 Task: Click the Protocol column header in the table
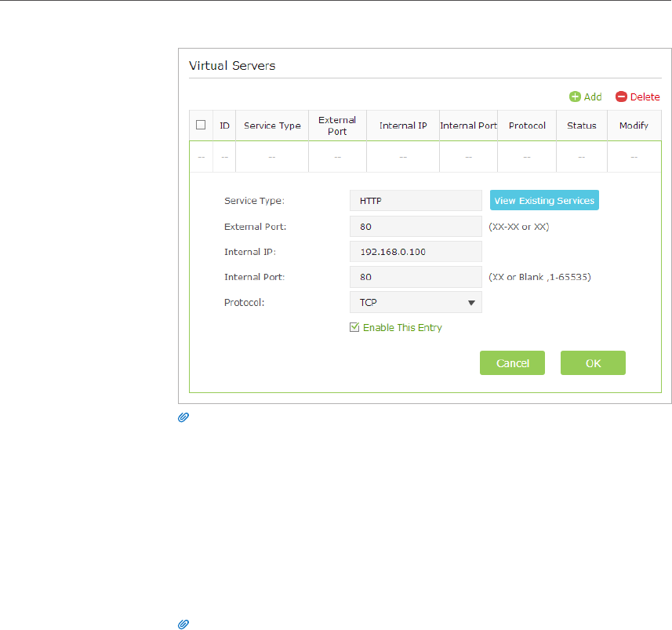tap(527, 126)
